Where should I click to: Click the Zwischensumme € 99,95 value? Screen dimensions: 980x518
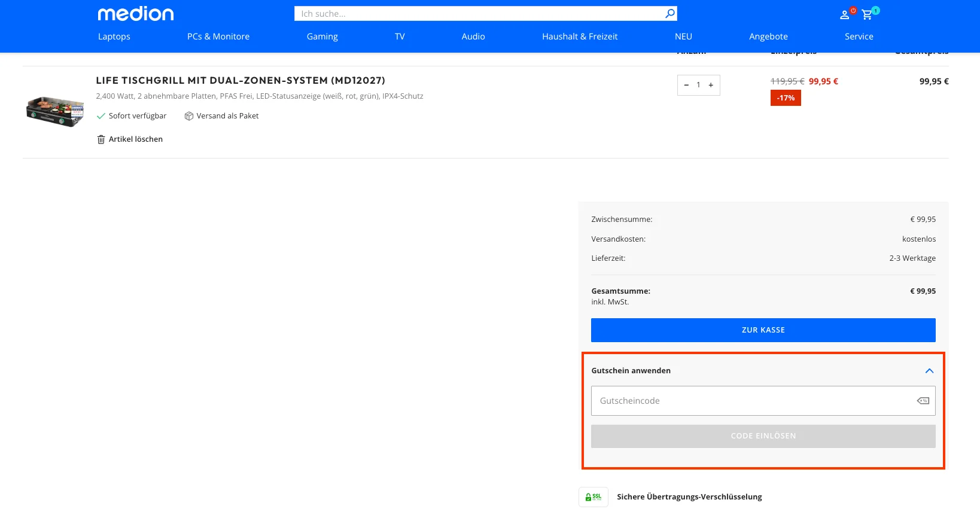point(923,220)
